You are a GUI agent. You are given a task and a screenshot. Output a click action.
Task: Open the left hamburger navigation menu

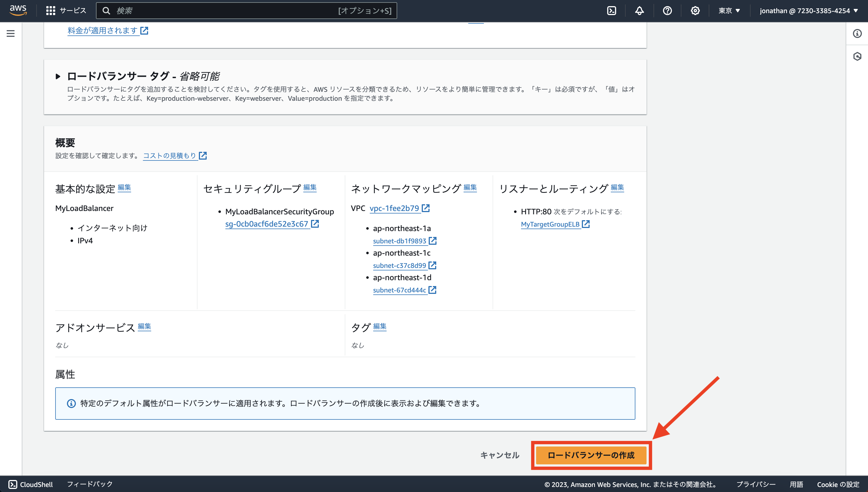[x=11, y=33]
